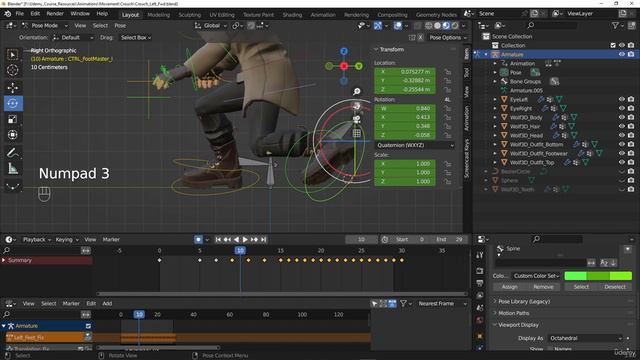The image size is (640, 360).
Task: Select the Scale tool
Action: coord(13,119)
